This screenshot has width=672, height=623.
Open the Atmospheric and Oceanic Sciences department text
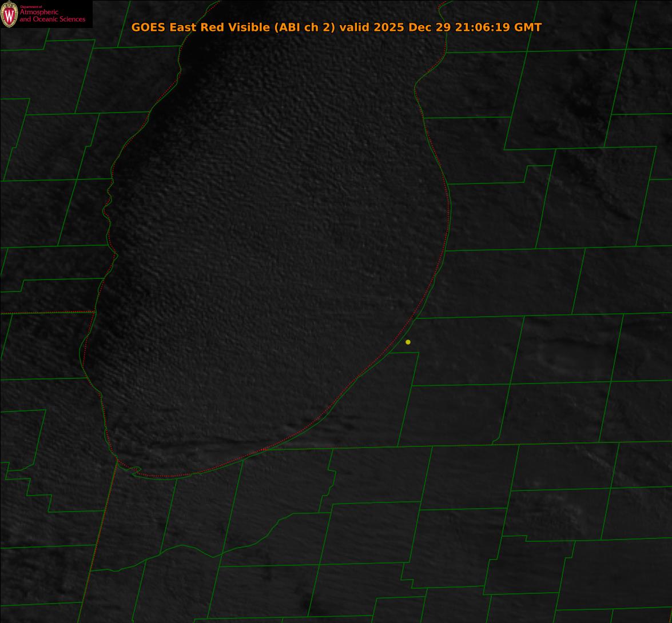(52, 16)
